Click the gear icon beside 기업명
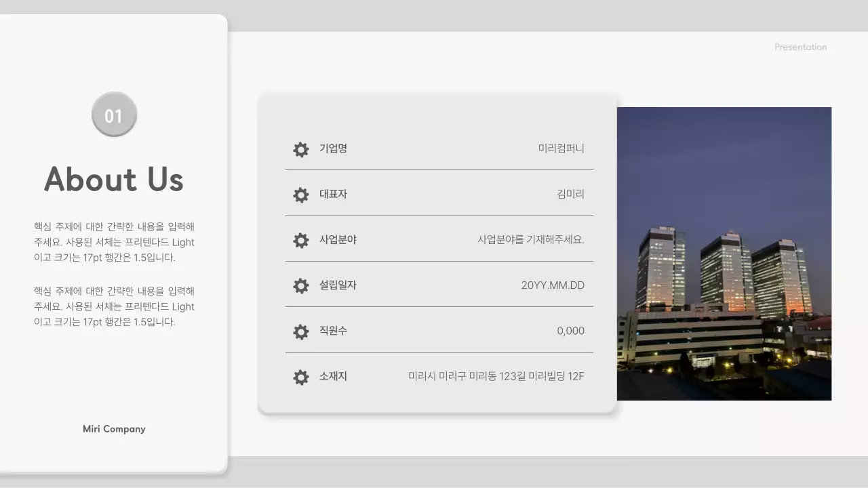Image resolution: width=868 pixels, height=488 pixels. [300, 149]
